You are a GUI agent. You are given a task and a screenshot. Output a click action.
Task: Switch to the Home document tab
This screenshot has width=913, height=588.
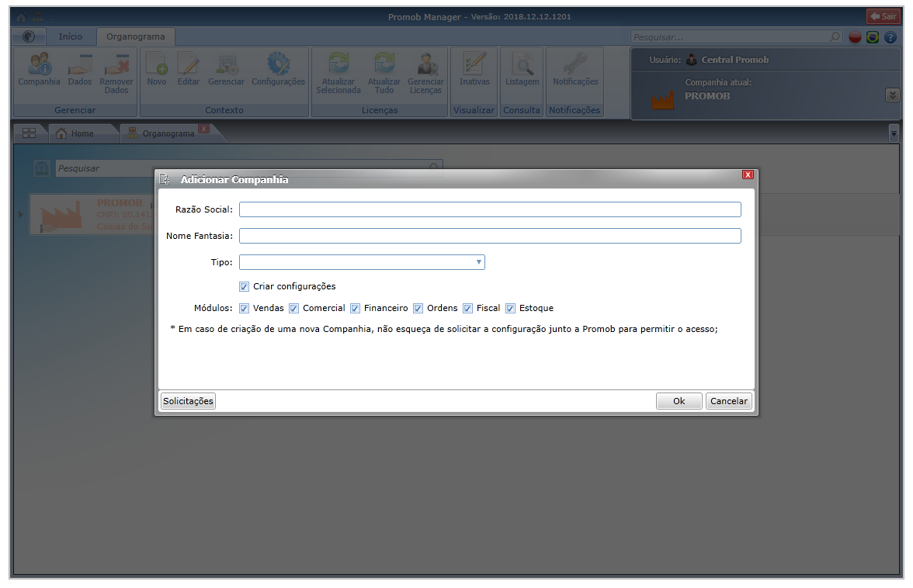(x=82, y=133)
